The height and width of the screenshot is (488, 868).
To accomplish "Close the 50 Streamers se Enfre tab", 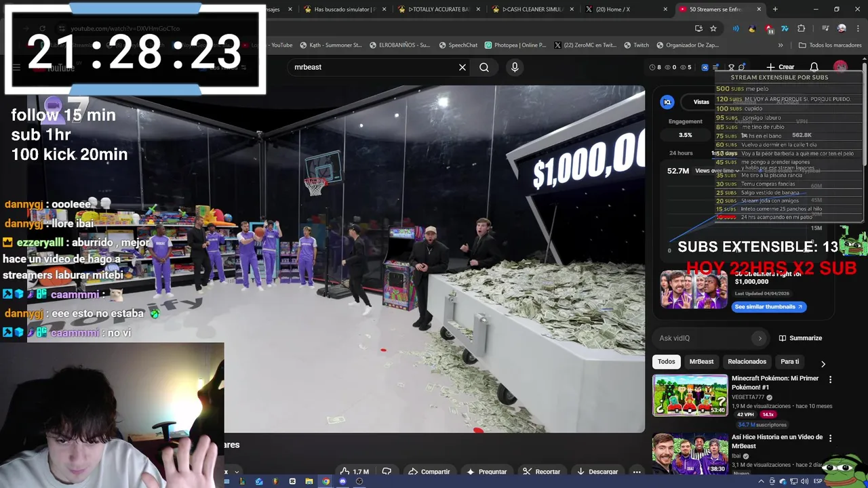I will click(x=759, y=9).
